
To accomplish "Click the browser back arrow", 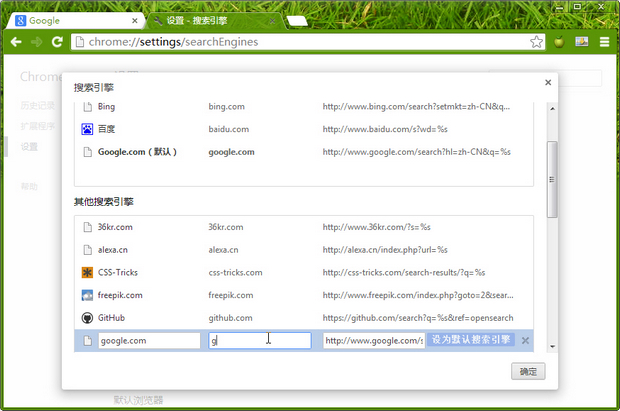I will coord(16,42).
